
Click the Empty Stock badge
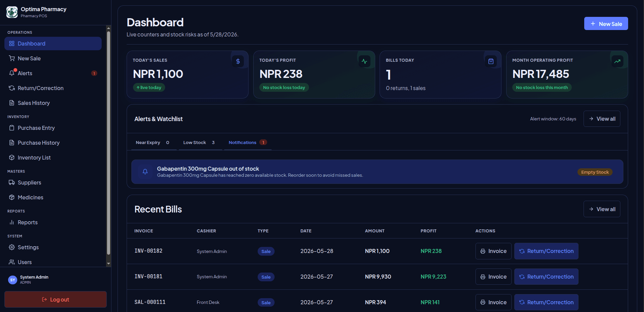[595, 172]
